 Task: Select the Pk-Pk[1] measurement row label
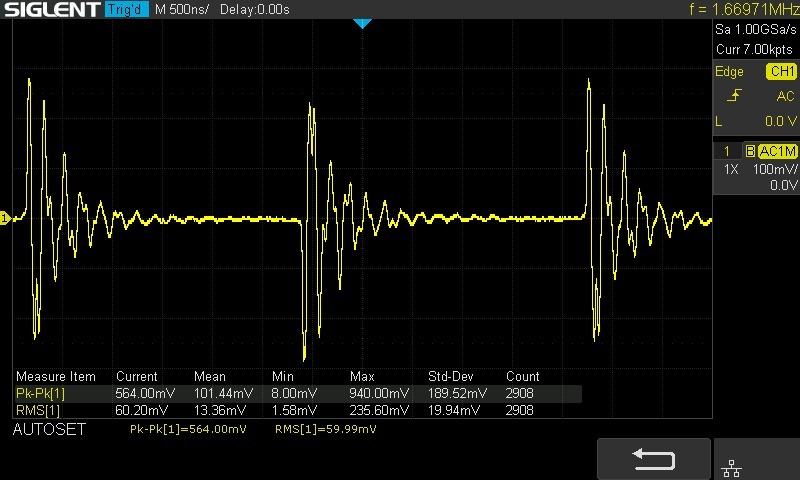click(40, 393)
